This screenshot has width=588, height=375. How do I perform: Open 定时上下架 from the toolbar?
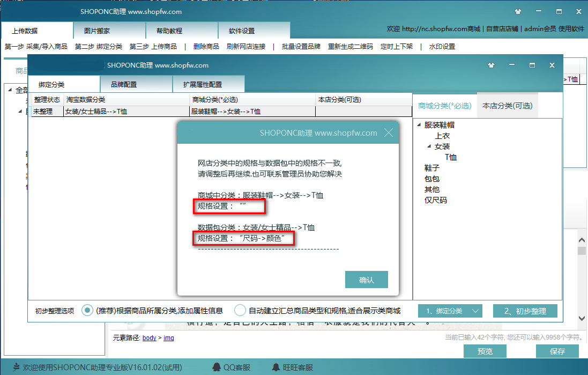pyautogui.click(x=396, y=47)
